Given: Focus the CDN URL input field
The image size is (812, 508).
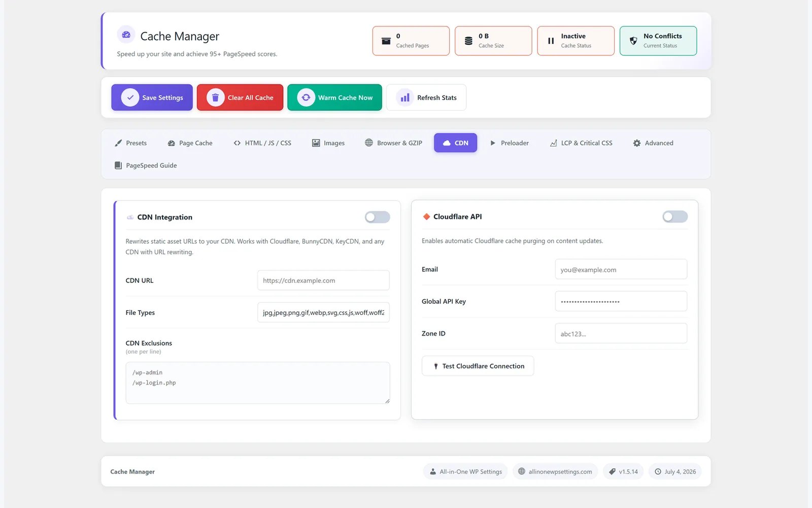Looking at the screenshot, I should pos(323,280).
